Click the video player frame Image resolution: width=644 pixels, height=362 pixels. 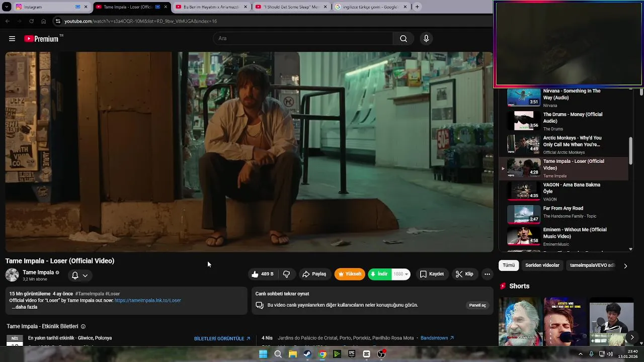(249, 152)
